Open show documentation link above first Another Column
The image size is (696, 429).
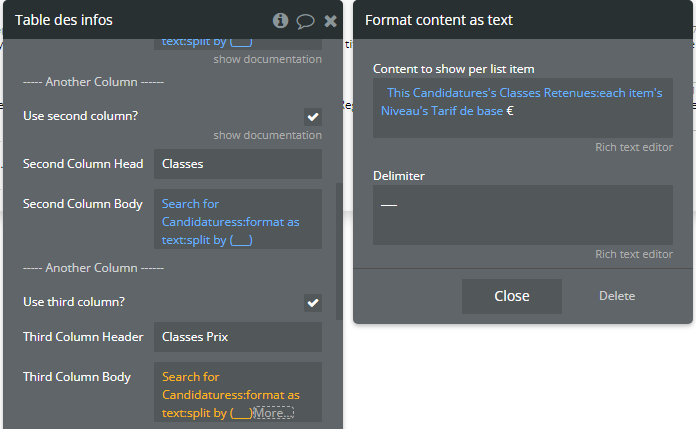[267, 59]
